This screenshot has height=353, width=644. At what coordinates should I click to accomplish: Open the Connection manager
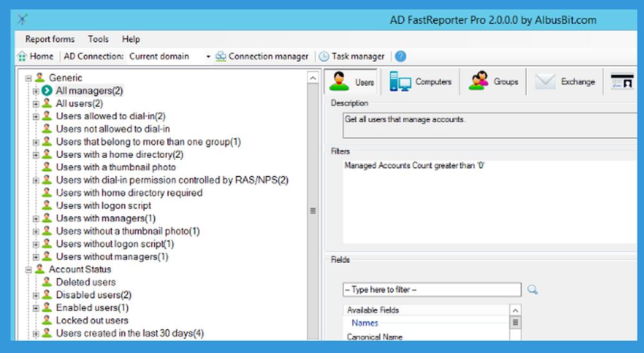point(262,56)
